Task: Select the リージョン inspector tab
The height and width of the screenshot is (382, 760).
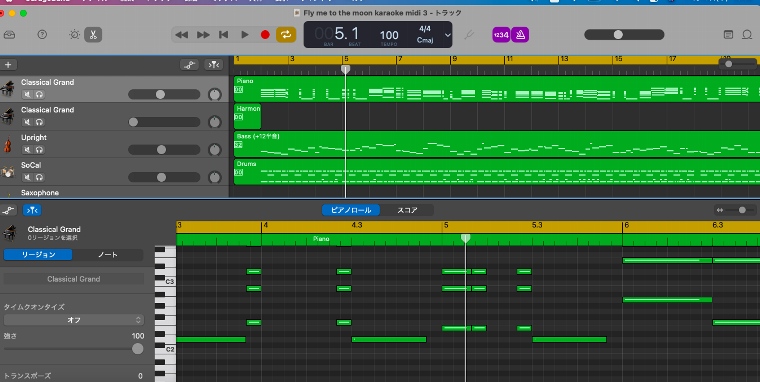Action: tap(38, 255)
